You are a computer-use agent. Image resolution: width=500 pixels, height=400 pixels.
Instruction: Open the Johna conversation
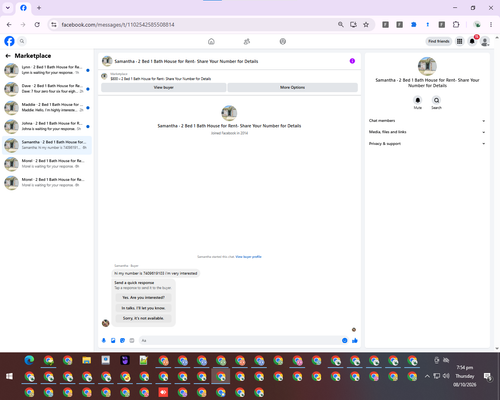(x=47, y=126)
